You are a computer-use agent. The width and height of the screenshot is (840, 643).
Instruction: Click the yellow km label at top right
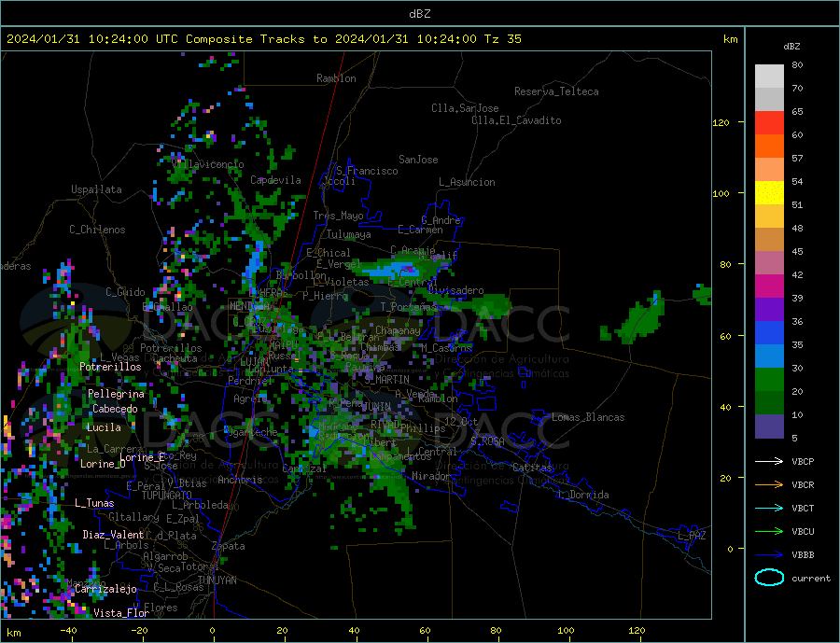coord(730,39)
